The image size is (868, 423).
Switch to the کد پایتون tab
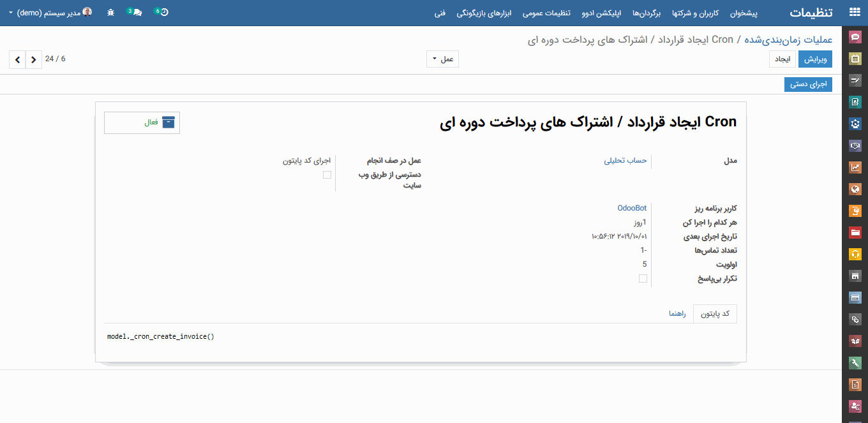coord(715,314)
